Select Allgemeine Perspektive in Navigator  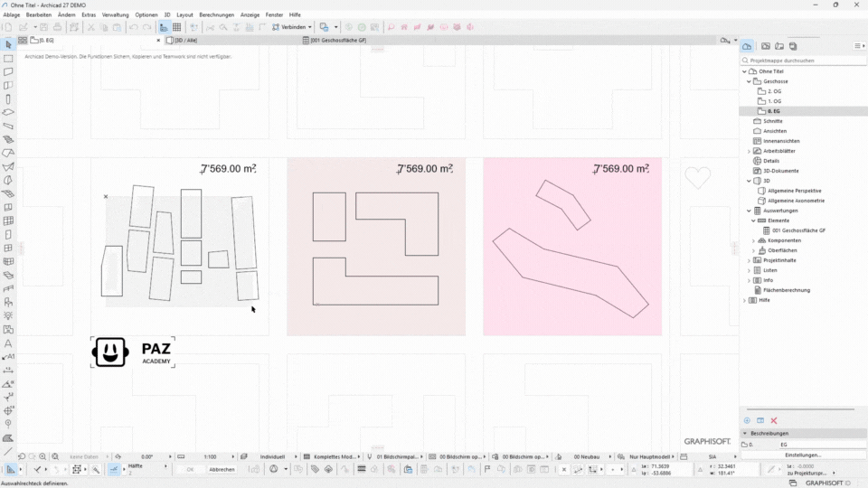click(x=794, y=191)
